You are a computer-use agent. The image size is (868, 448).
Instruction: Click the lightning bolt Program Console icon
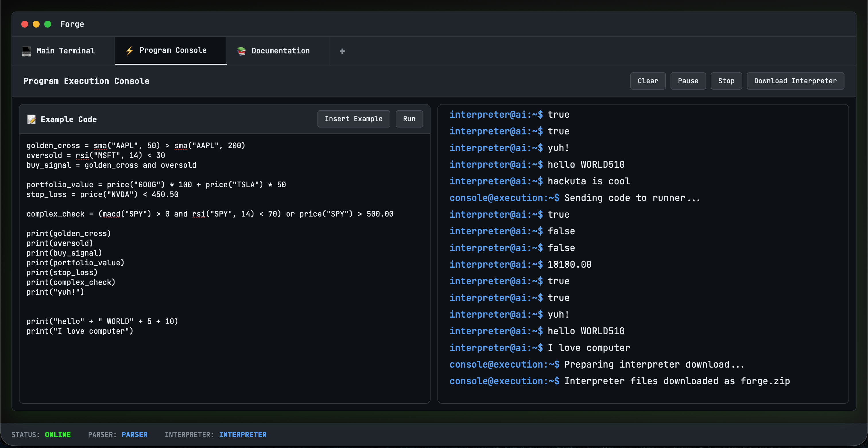(130, 51)
